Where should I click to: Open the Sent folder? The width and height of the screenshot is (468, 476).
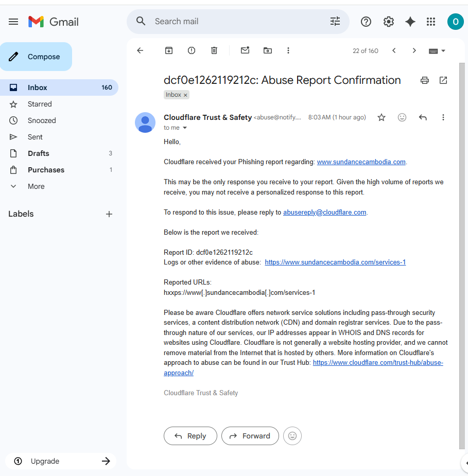pos(59,137)
